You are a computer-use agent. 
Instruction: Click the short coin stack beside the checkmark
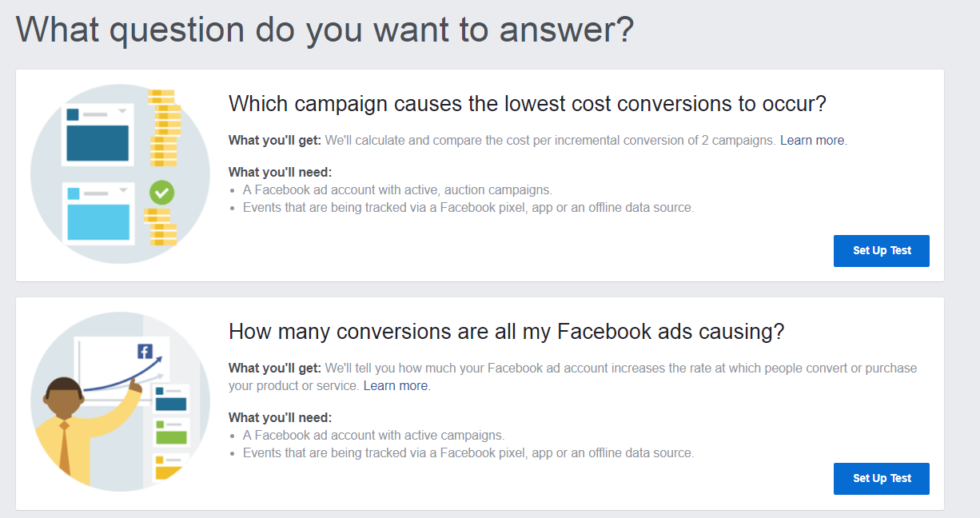click(x=160, y=227)
